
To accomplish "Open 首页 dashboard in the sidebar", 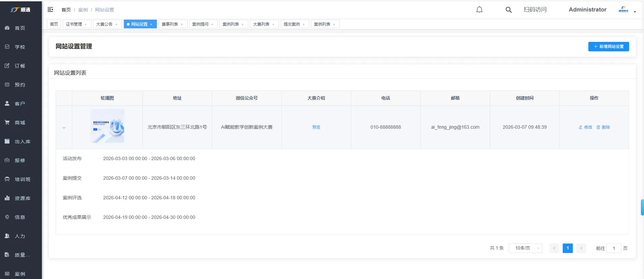I will pos(20,28).
